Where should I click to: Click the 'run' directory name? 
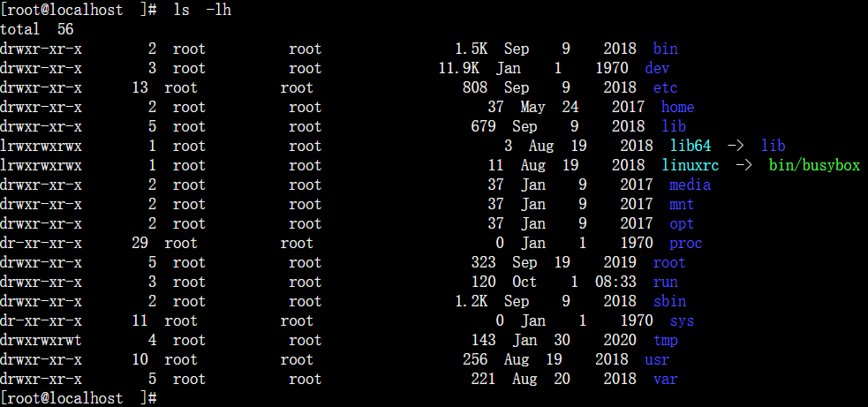(666, 282)
